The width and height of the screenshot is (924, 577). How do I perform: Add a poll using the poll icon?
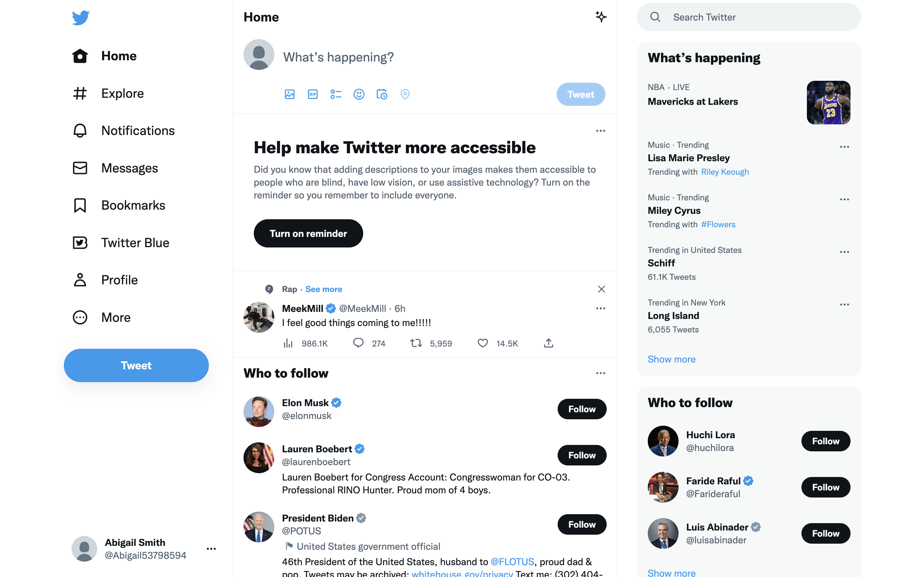[x=336, y=94]
